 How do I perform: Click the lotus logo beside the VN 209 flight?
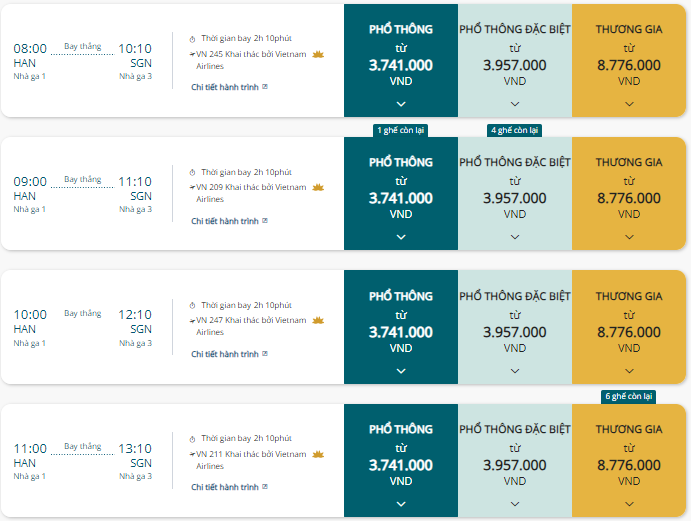318,188
